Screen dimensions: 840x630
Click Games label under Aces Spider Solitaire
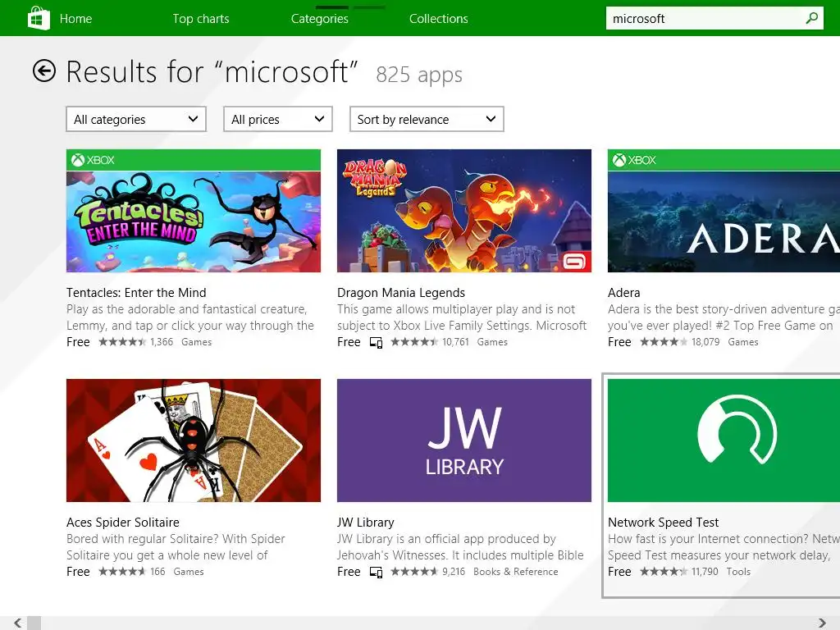pyautogui.click(x=189, y=572)
